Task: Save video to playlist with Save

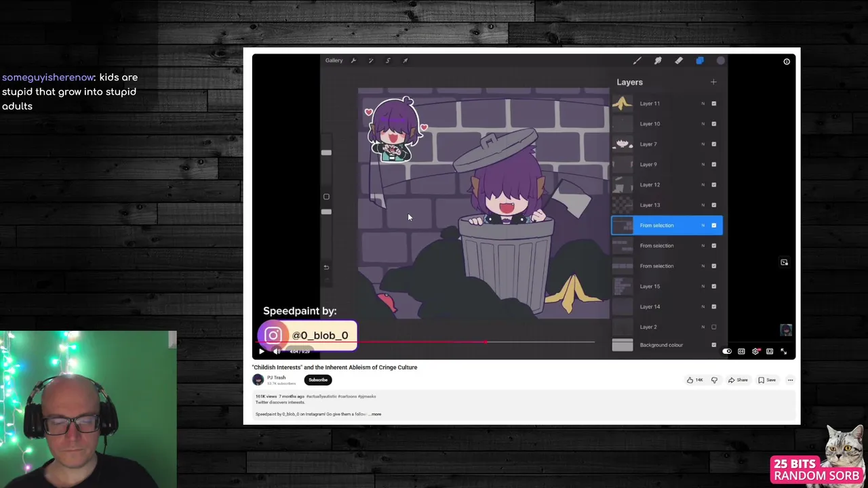Action: pyautogui.click(x=767, y=380)
